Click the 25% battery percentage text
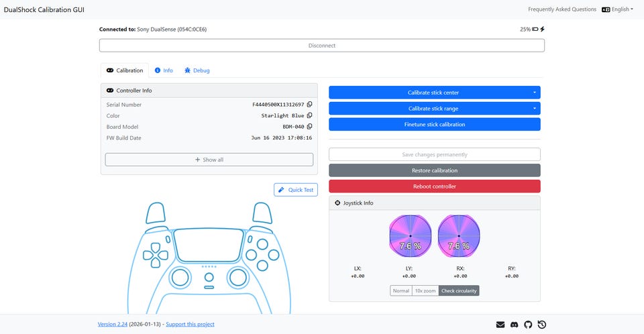The height and width of the screenshot is (334, 644). [525, 29]
